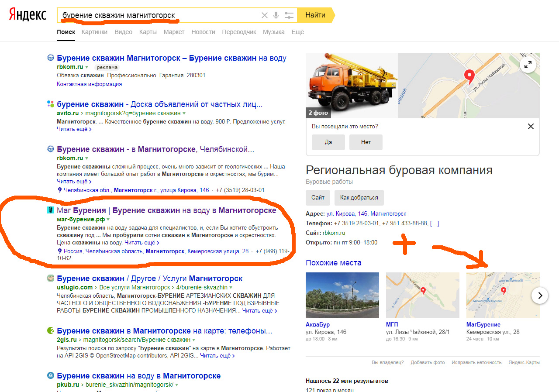This screenshot has height=392, width=559.
Task: Switch to the Маркет tab
Action: click(174, 32)
